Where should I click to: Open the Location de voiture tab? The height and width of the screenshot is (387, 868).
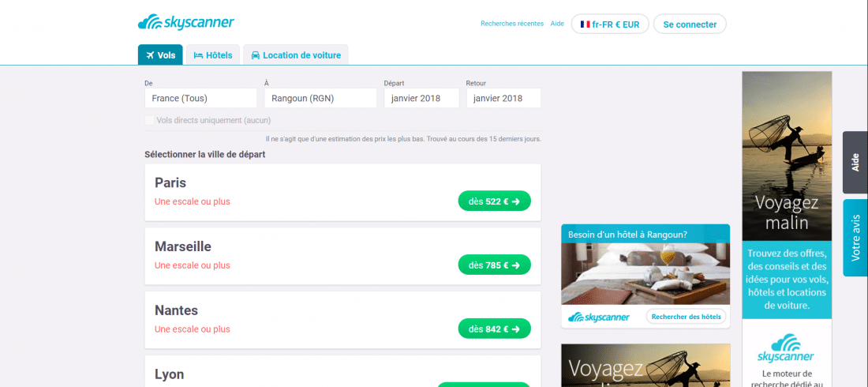(x=296, y=54)
